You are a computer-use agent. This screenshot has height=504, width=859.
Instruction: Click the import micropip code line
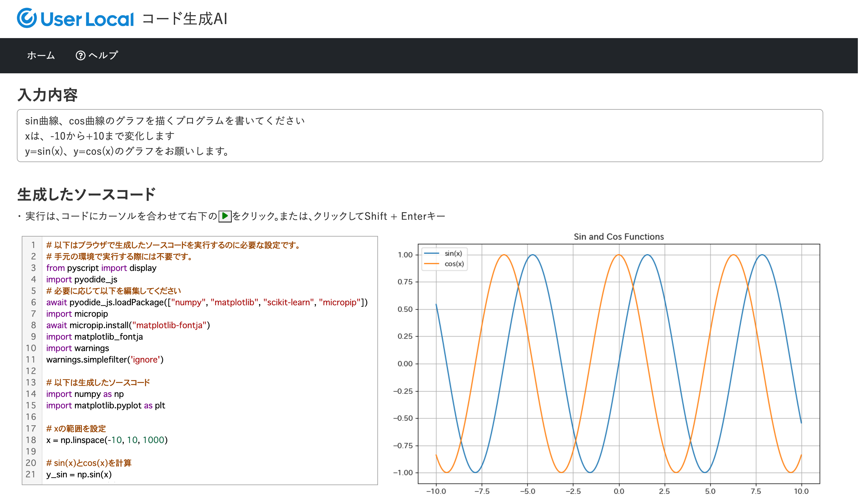77,314
